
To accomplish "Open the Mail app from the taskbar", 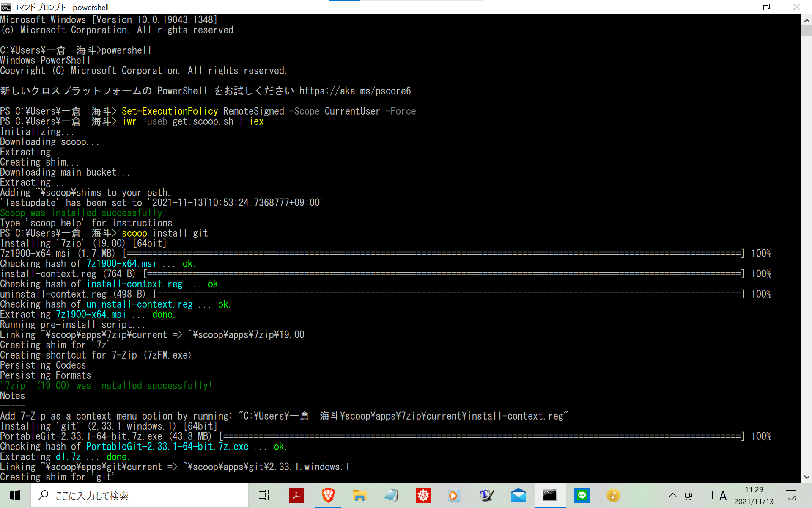I will (x=518, y=495).
